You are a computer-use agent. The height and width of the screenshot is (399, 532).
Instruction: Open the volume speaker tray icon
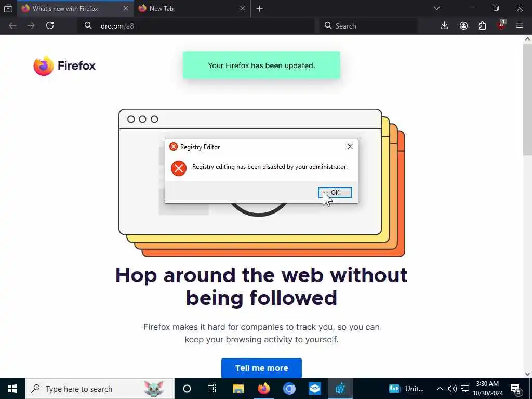pyautogui.click(x=453, y=389)
